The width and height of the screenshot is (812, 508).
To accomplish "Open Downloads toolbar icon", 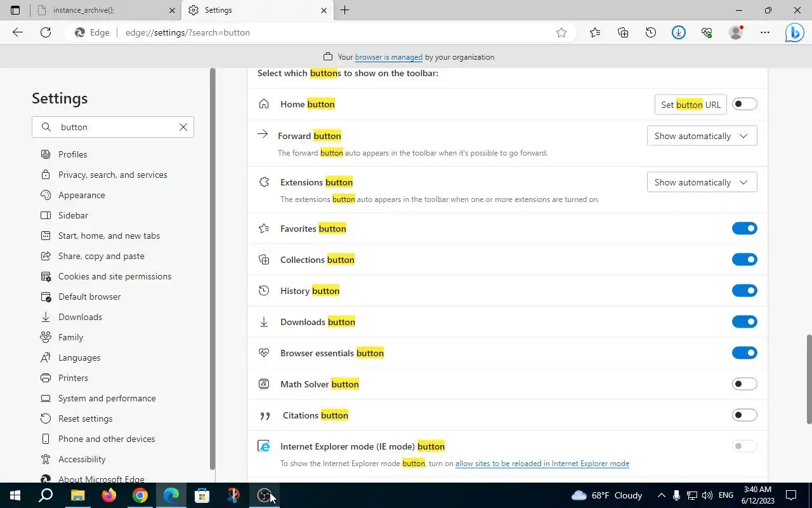I will 679,32.
